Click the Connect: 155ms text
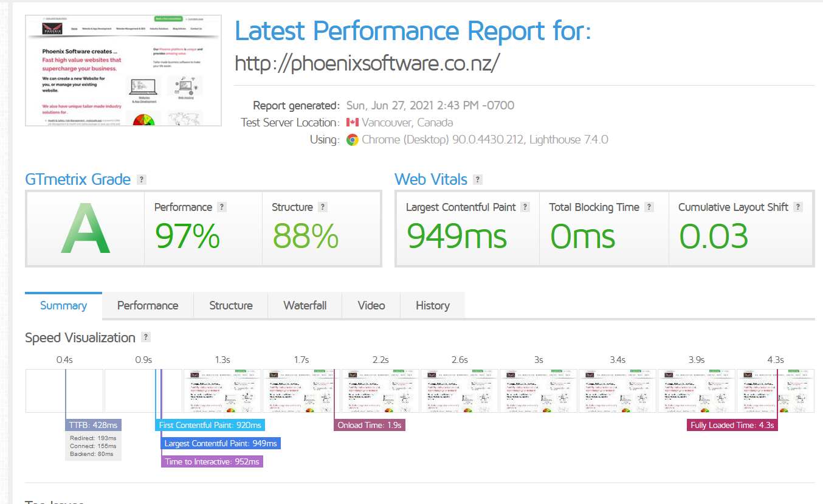The image size is (823, 504). pyautogui.click(x=92, y=446)
